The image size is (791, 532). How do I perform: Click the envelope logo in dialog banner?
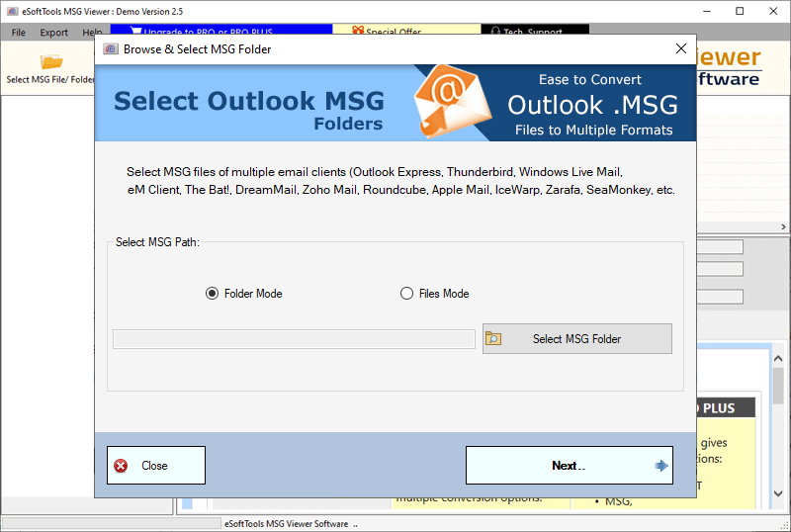(x=452, y=102)
